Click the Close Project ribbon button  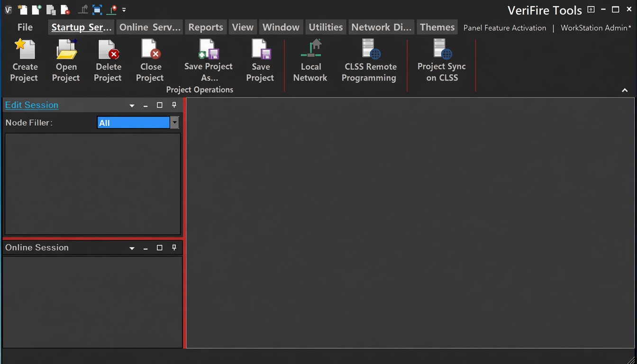tap(150, 61)
